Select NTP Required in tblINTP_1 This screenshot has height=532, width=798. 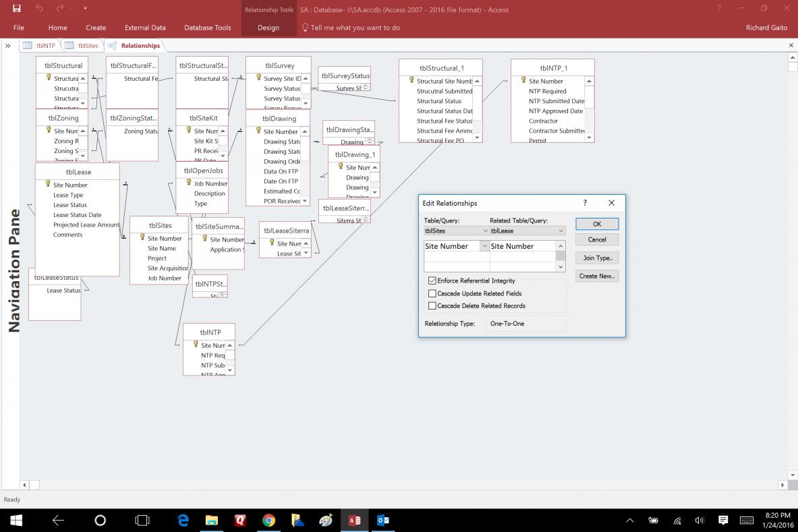[547, 91]
